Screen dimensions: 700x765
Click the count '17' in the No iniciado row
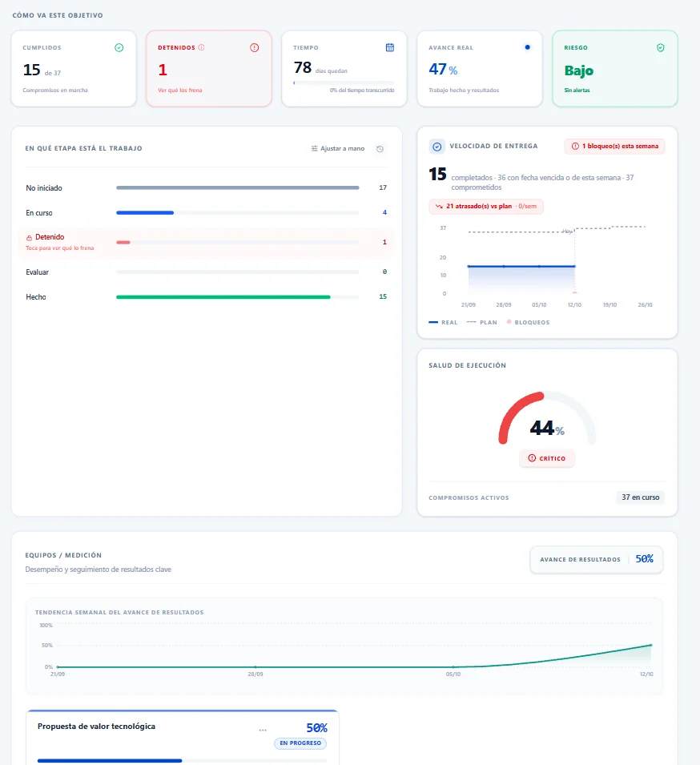click(383, 187)
